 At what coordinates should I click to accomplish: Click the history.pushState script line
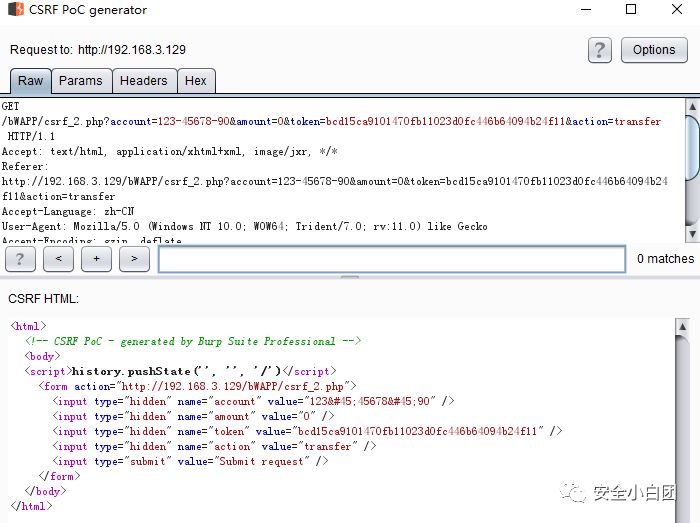[x=180, y=371]
